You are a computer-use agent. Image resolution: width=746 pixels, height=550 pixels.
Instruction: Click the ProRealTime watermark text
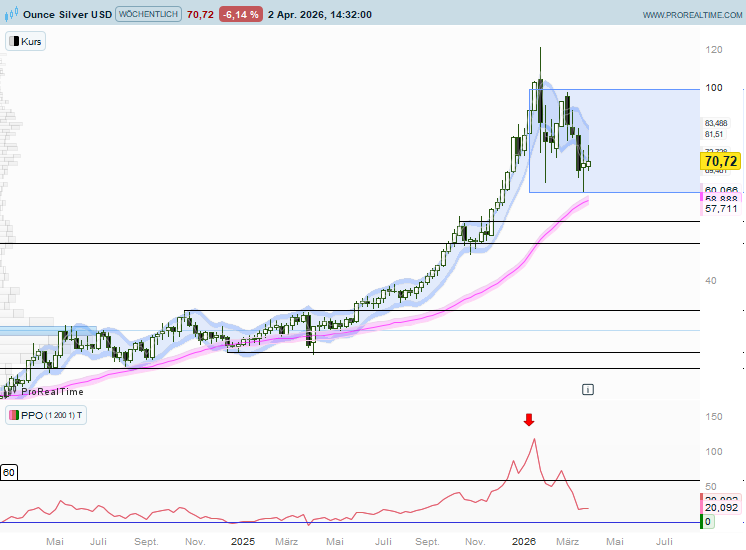click(x=54, y=393)
